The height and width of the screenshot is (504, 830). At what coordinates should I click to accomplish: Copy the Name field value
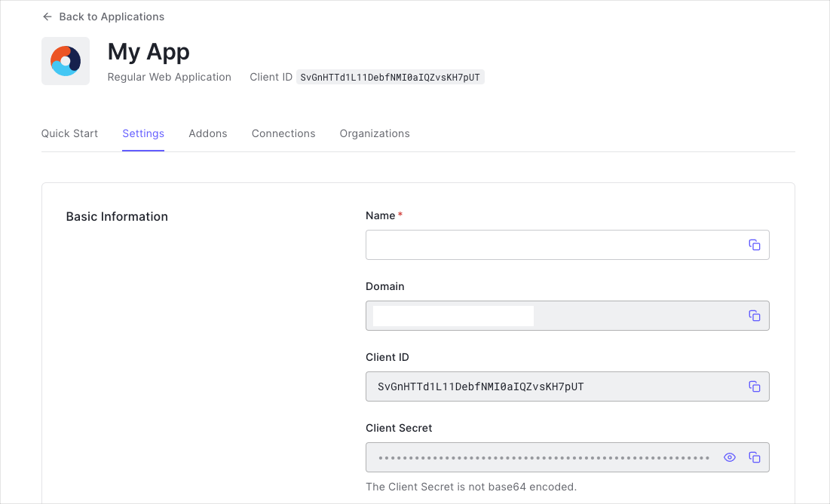pos(755,244)
